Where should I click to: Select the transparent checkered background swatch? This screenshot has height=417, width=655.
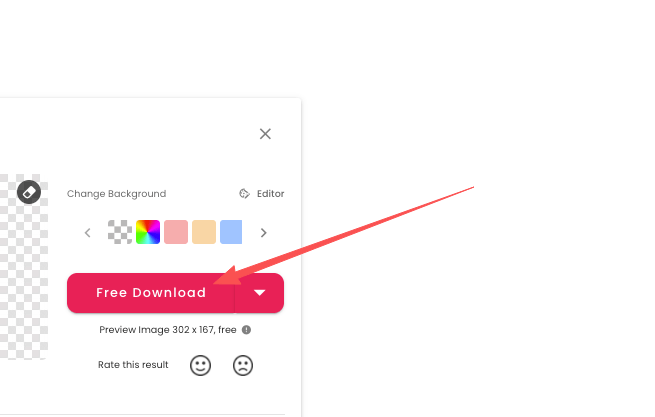pyautogui.click(x=120, y=232)
